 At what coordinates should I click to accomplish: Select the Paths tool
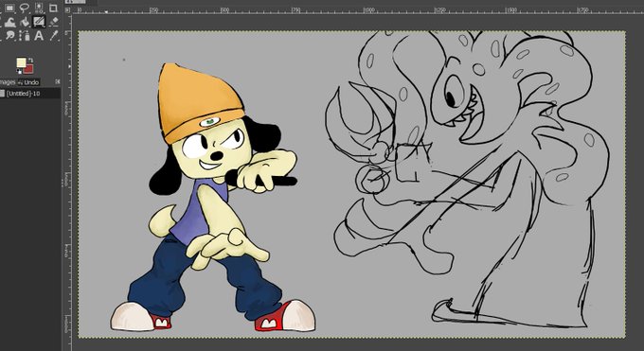(x=25, y=36)
